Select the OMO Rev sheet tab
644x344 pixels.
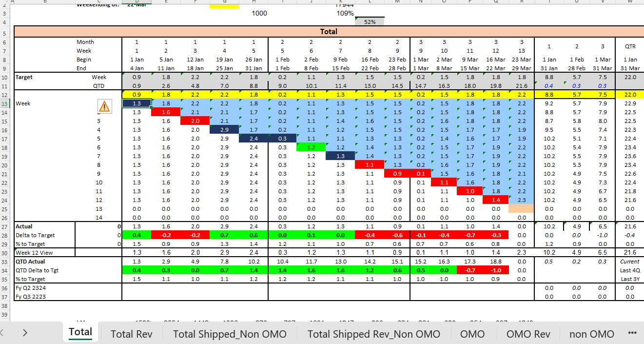[528, 334]
